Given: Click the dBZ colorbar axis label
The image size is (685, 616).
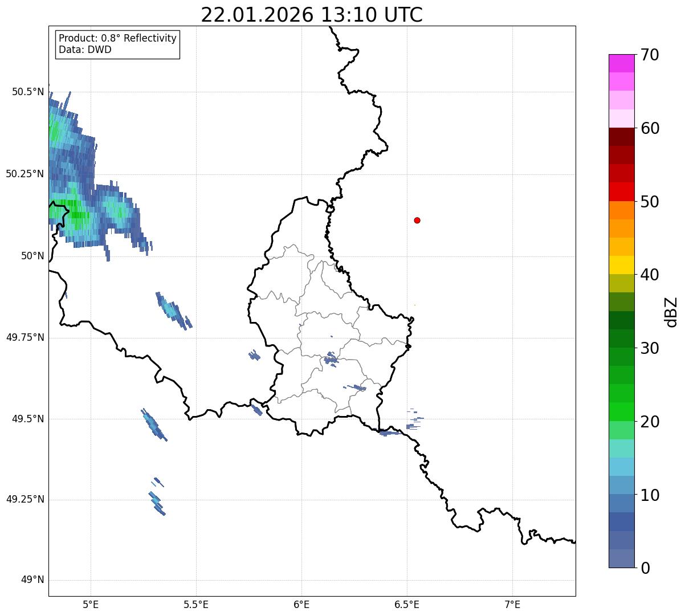Looking at the screenshot, I should (671, 312).
